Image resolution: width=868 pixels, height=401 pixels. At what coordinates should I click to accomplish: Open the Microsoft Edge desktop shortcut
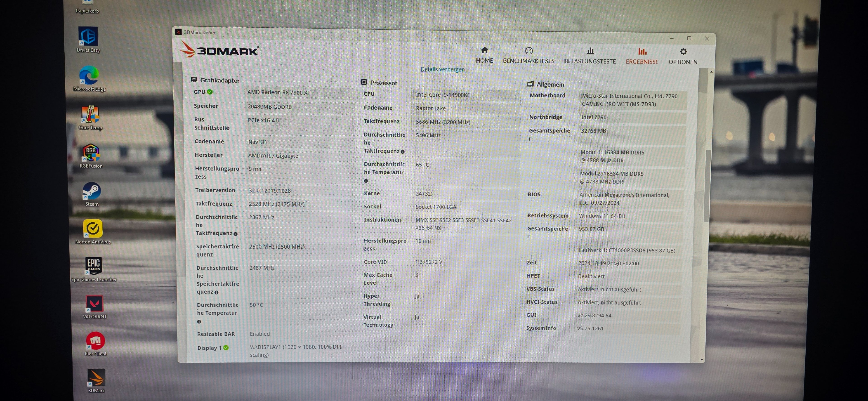pyautogui.click(x=89, y=75)
